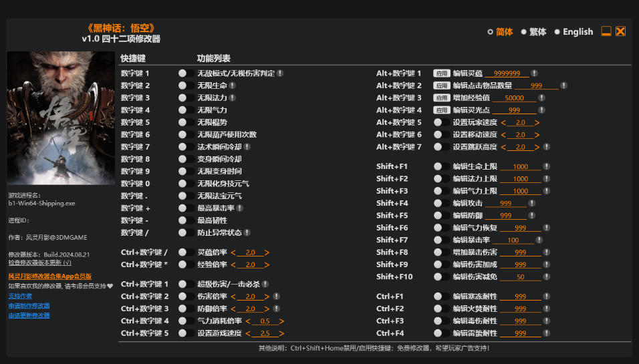
Task: Show the info tip for 编辑伤害减免
Action: tap(547, 277)
